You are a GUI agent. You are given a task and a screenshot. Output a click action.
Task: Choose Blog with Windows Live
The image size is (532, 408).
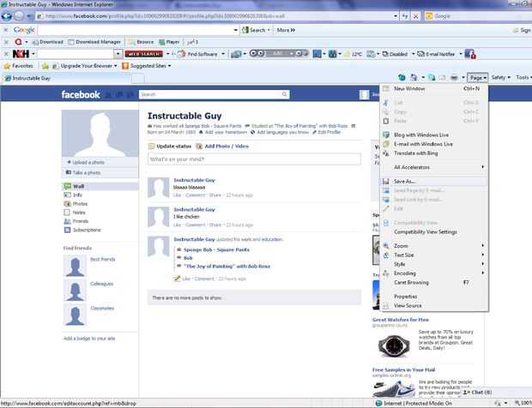(434, 135)
